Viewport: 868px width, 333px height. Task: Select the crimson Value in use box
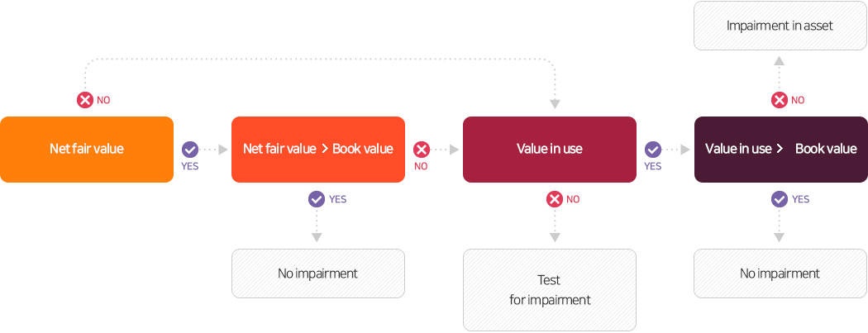click(550, 150)
